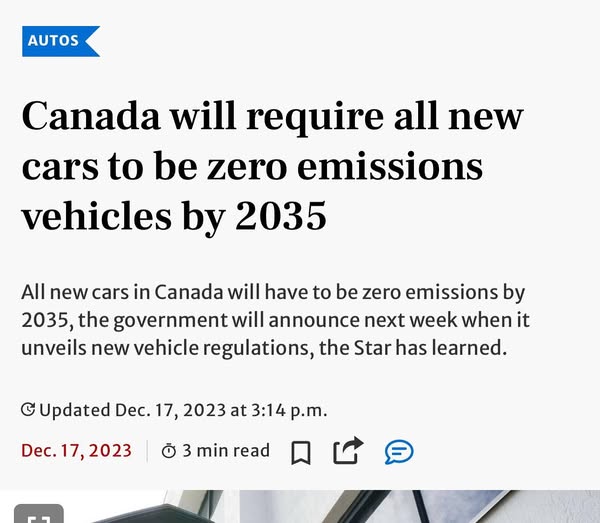Click the clock icon before Updated

tap(28, 409)
